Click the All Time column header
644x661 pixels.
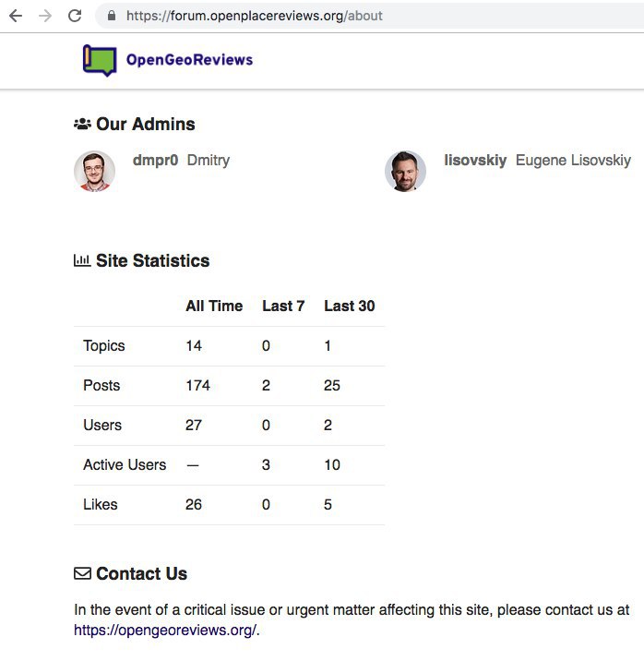pos(214,306)
